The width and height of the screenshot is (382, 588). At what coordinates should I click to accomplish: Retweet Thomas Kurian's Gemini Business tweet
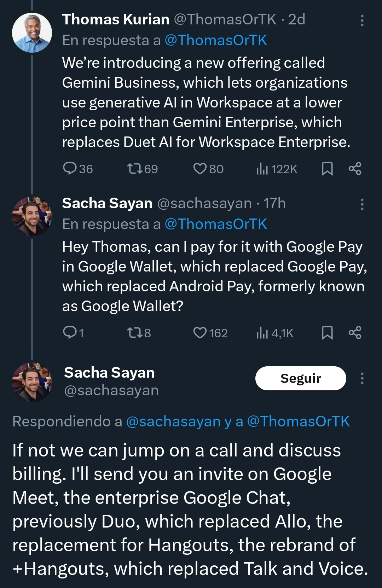pyautogui.click(x=135, y=169)
